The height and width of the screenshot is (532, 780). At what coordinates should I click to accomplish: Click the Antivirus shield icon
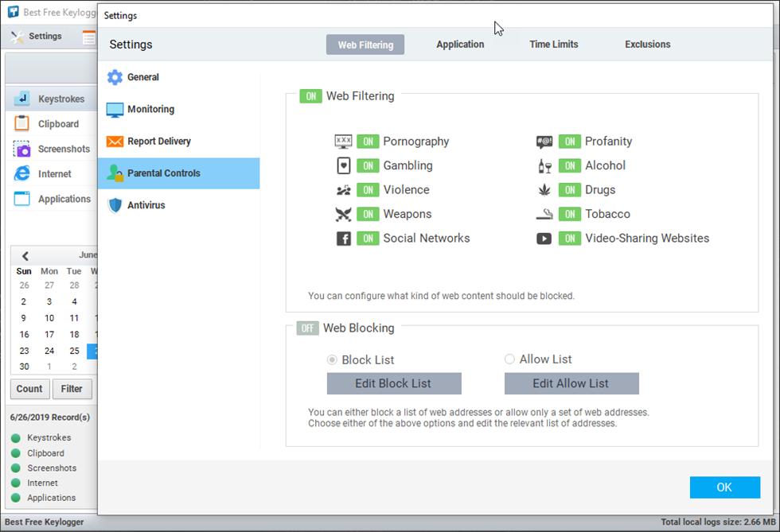115,205
